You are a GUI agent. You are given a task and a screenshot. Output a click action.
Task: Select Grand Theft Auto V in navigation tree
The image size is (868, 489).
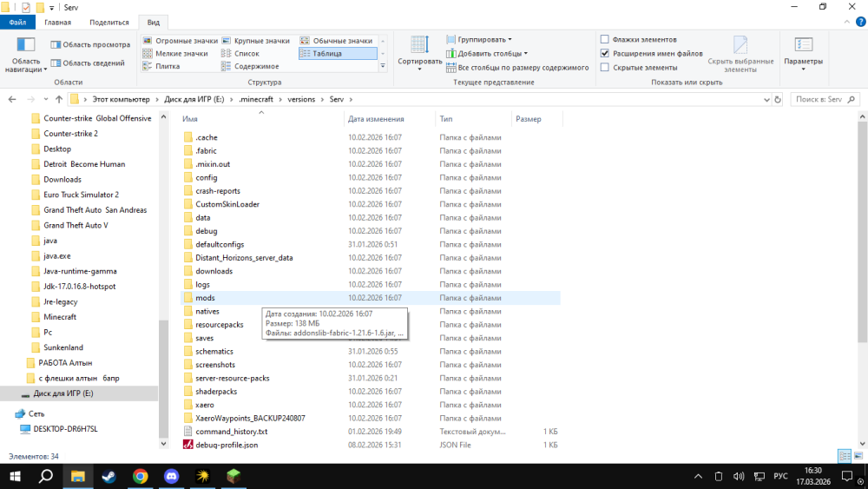(x=76, y=226)
